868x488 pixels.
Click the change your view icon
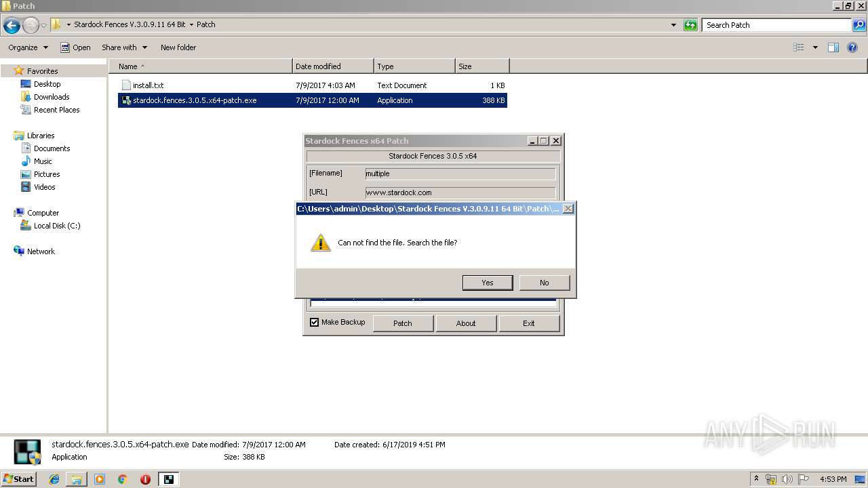pos(799,47)
